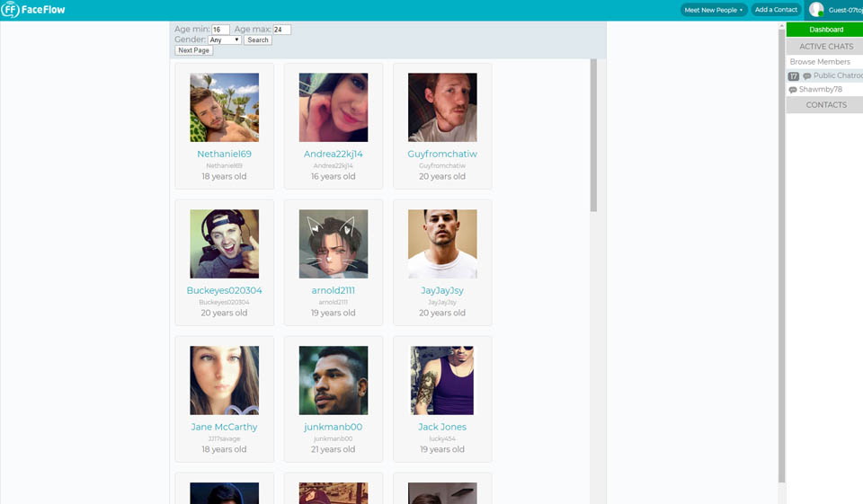Image resolution: width=863 pixels, height=504 pixels.
Task: Click the FaceFlow logo icon
Action: click(x=11, y=10)
